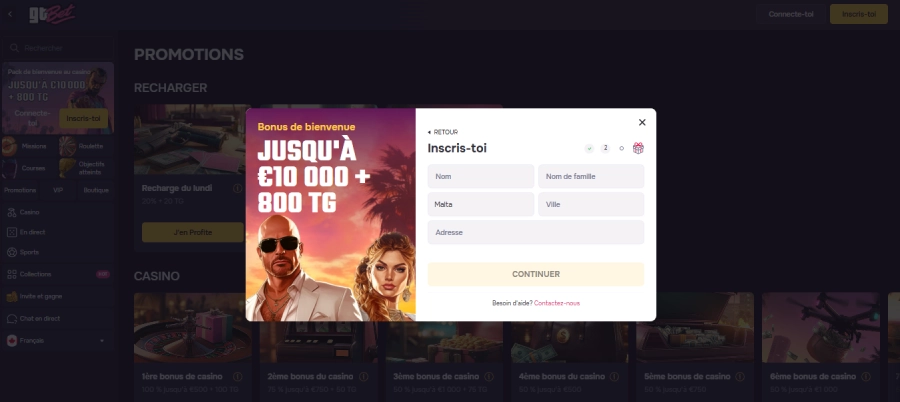Click the gtBet logo
The image size is (900, 402).
click(x=52, y=14)
